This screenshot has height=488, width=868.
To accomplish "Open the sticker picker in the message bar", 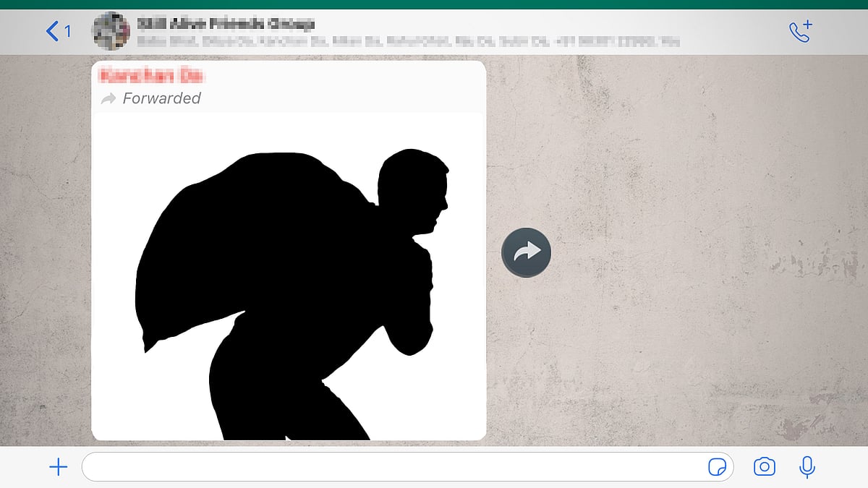I will (x=717, y=466).
